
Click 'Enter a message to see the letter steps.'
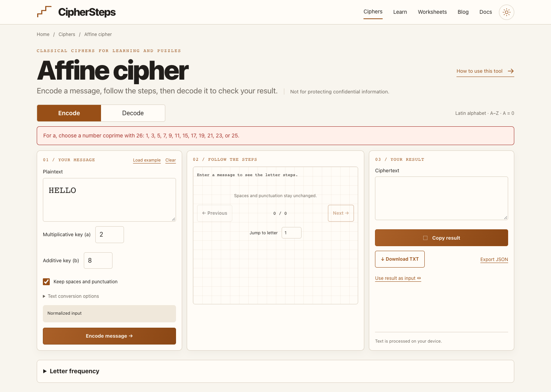247,175
